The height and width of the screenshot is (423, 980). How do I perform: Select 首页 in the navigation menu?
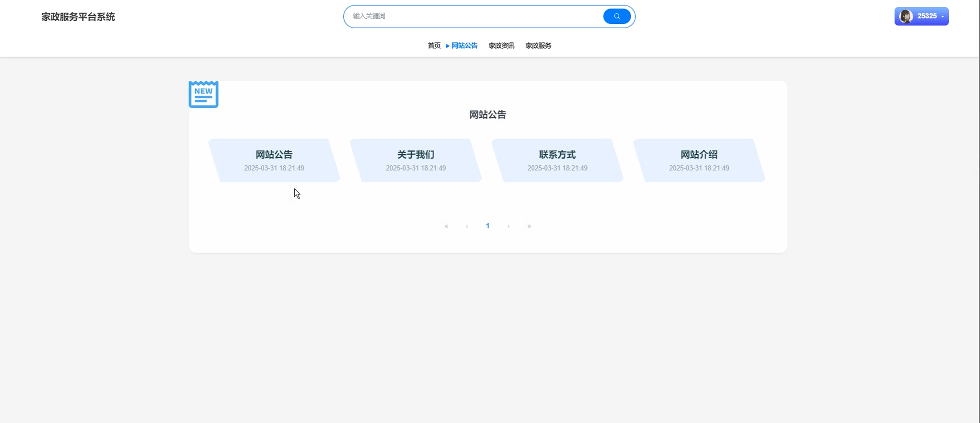[x=433, y=45]
